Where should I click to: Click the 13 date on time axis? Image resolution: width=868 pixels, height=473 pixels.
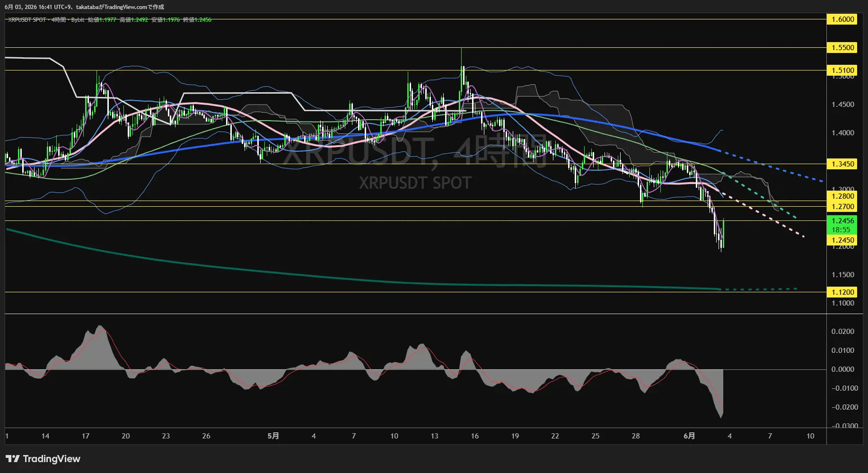435,436
